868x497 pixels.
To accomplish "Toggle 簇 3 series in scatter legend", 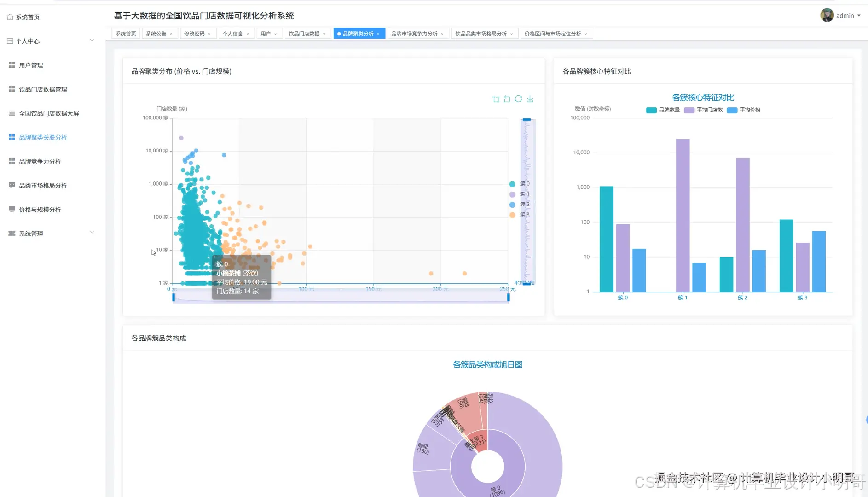I will click(x=520, y=215).
